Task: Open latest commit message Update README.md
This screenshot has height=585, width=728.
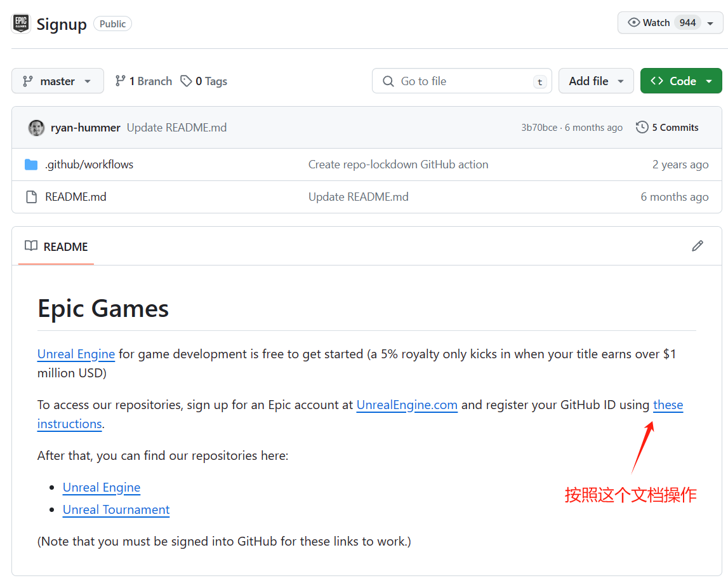Action: 177,128
